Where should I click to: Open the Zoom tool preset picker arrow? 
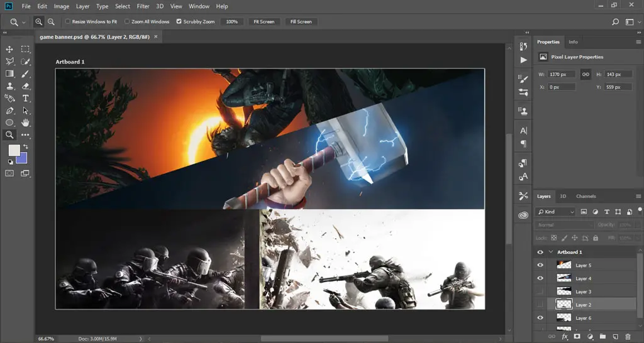coord(24,22)
